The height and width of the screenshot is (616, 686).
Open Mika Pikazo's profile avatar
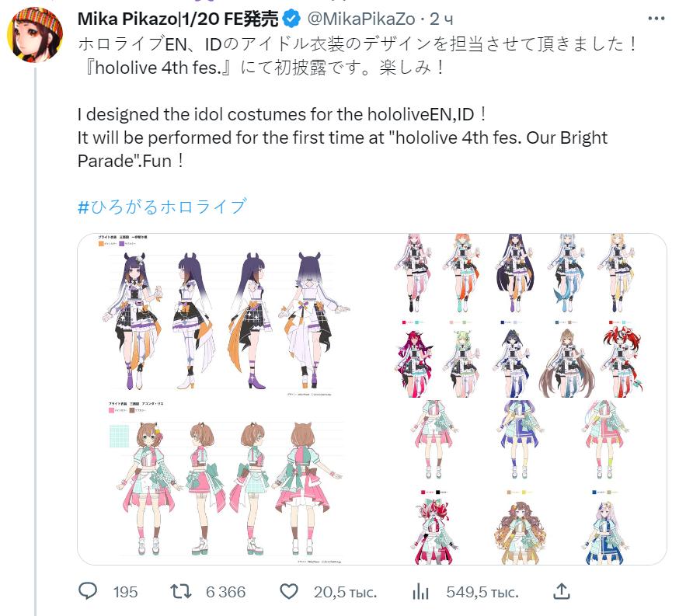point(35,35)
